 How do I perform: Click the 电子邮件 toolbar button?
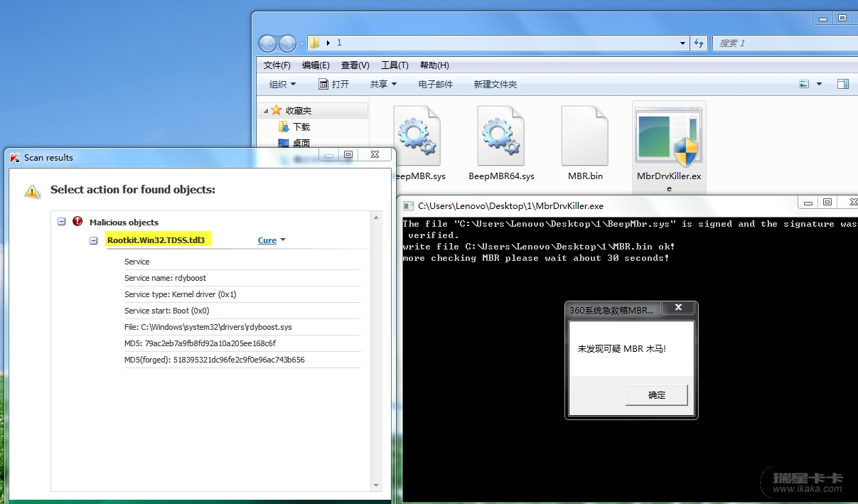[x=436, y=84]
